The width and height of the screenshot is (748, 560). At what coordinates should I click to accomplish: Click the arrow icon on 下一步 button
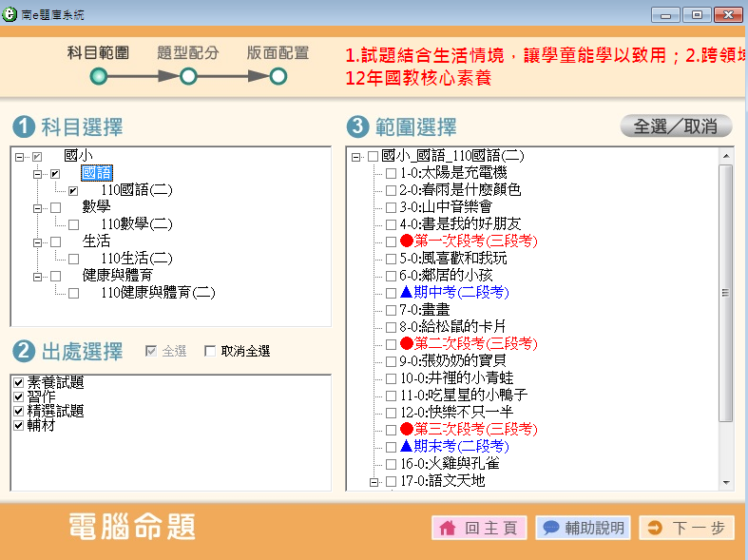coord(655,528)
